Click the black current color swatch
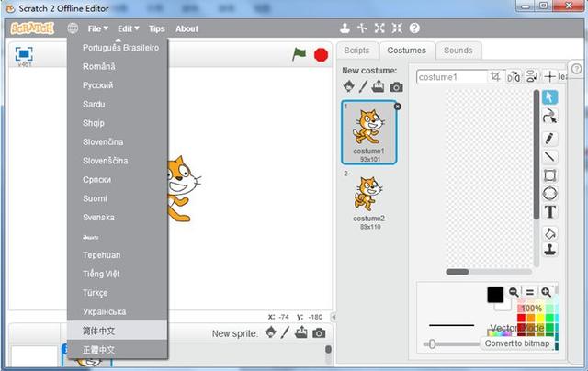The height and width of the screenshot is (371, 588). click(495, 295)
